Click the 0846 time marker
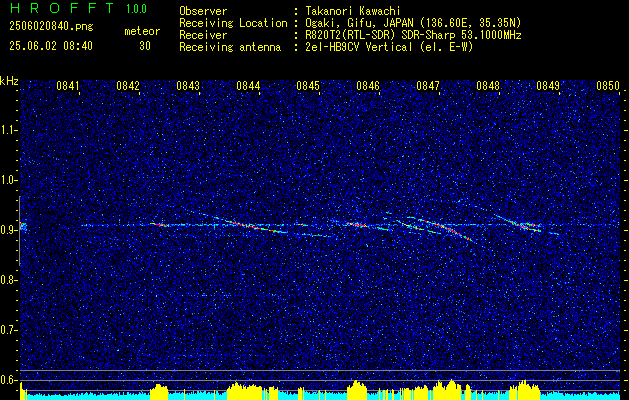This screenshot has width=629, height=400. (x=368, y=86)
